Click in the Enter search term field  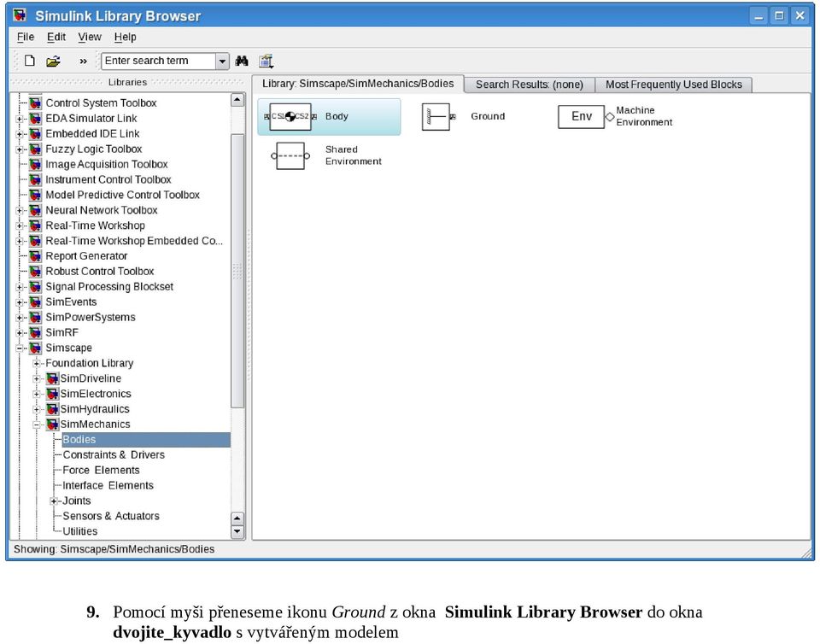[159, 61]
